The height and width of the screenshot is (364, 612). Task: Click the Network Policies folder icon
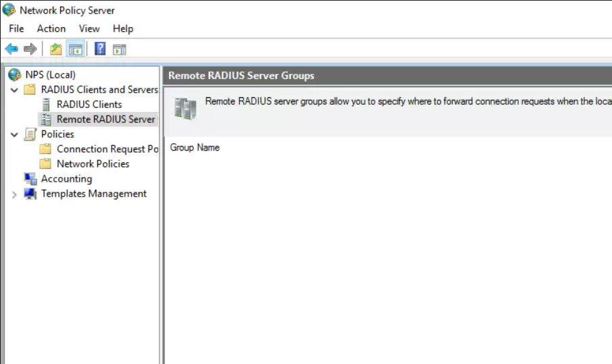tap(45, 164)
